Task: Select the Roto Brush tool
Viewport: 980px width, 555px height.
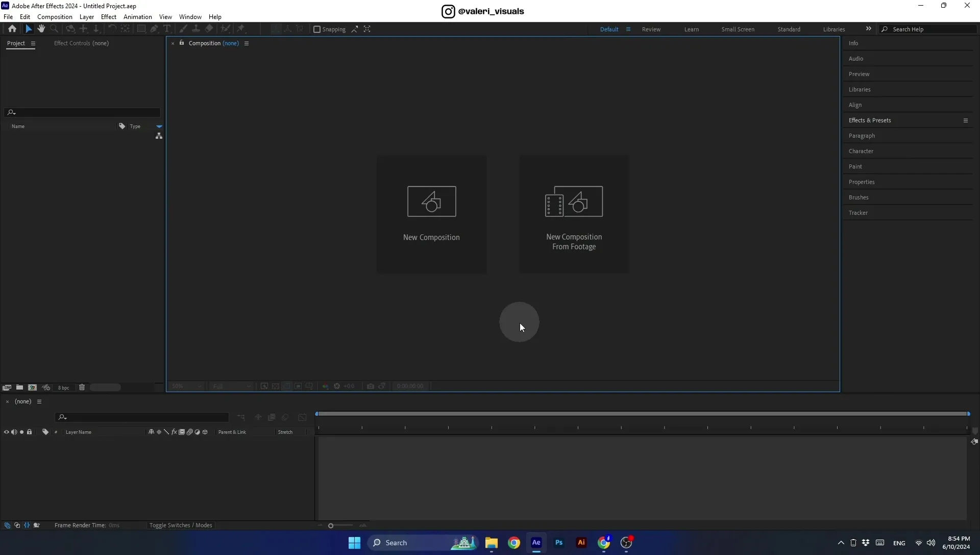Action: (x=225, y=29)
